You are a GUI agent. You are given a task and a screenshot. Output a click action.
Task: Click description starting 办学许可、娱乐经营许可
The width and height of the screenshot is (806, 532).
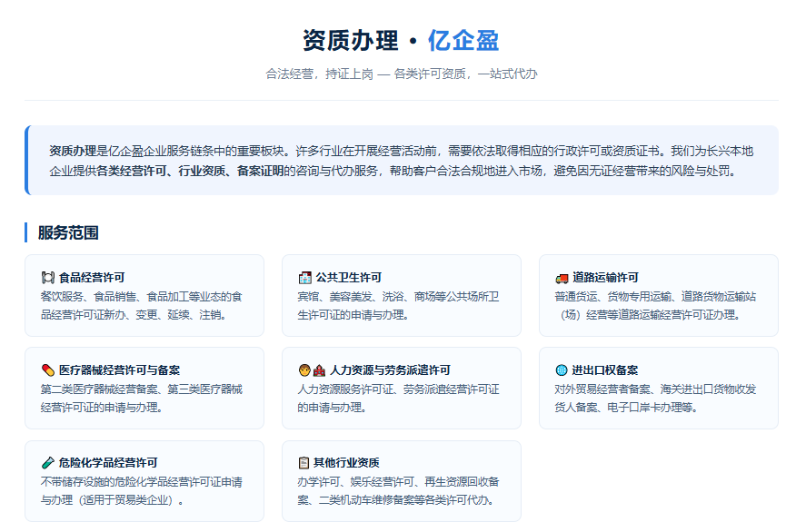[398, 491]
